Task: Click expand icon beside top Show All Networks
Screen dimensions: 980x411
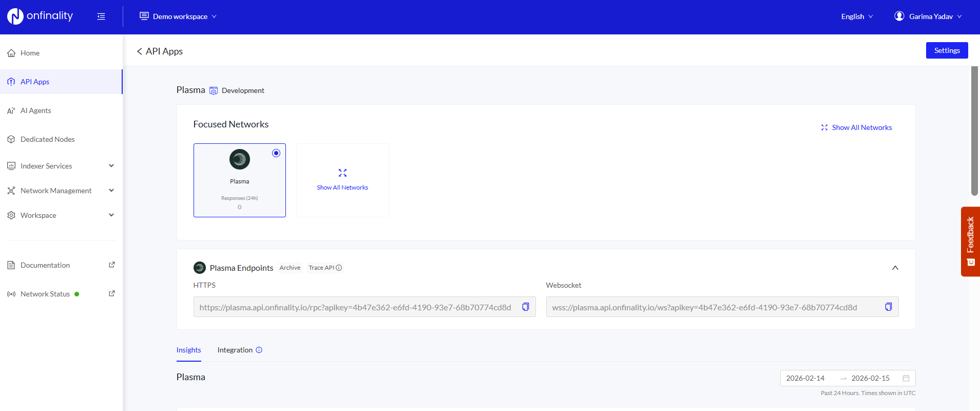Action: (x=824, y=127)
